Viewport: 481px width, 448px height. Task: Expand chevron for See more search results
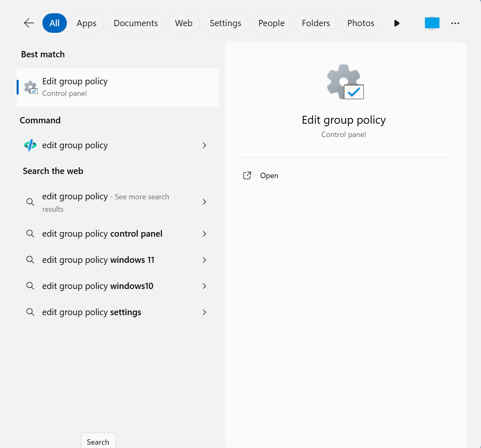[204, 202]
